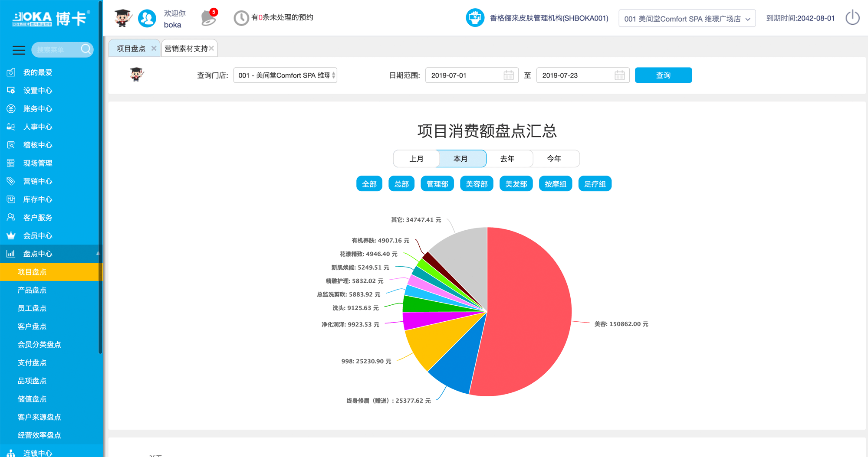Open 会员中心 via the crown icon
The height and width of the screenshot is (457, 868).
coord(10,235)
